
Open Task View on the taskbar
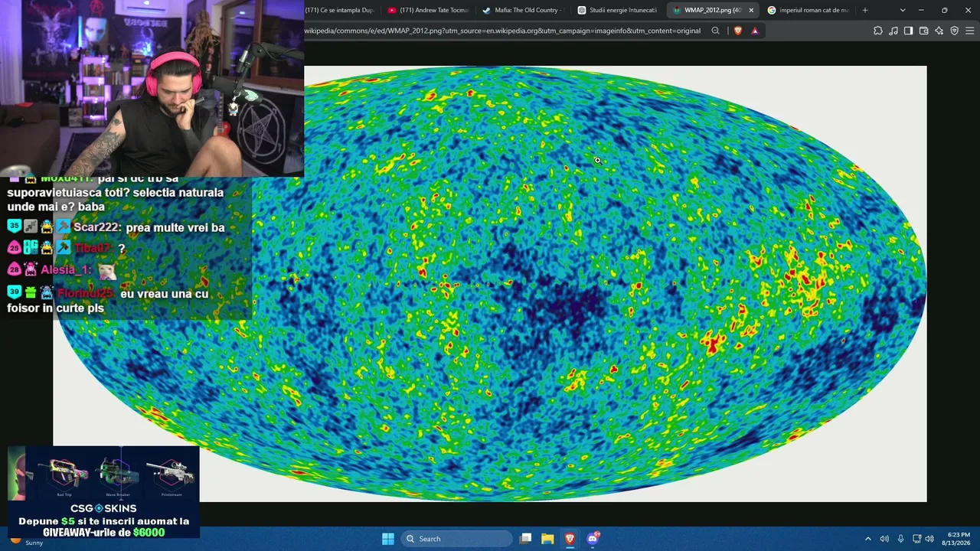point(525,539)
